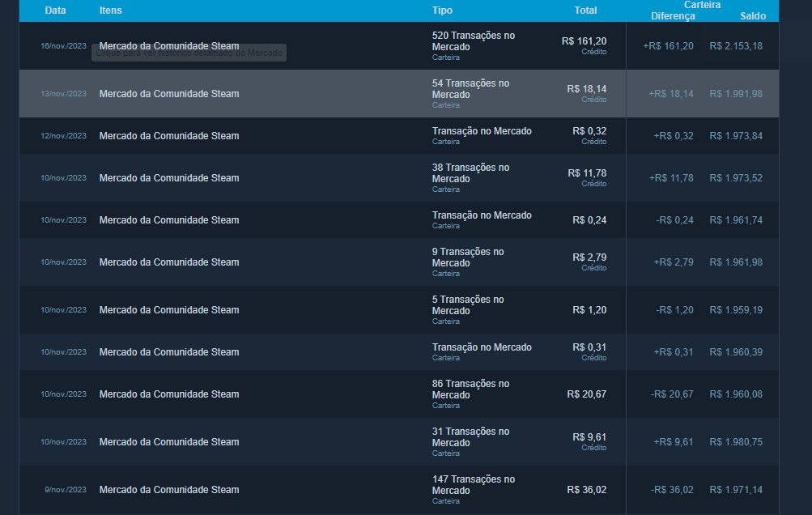The width and height of the screenshot is (812, 515).
Task: Select balance value "R$ 1.959,19"
Action: [736, 310]
